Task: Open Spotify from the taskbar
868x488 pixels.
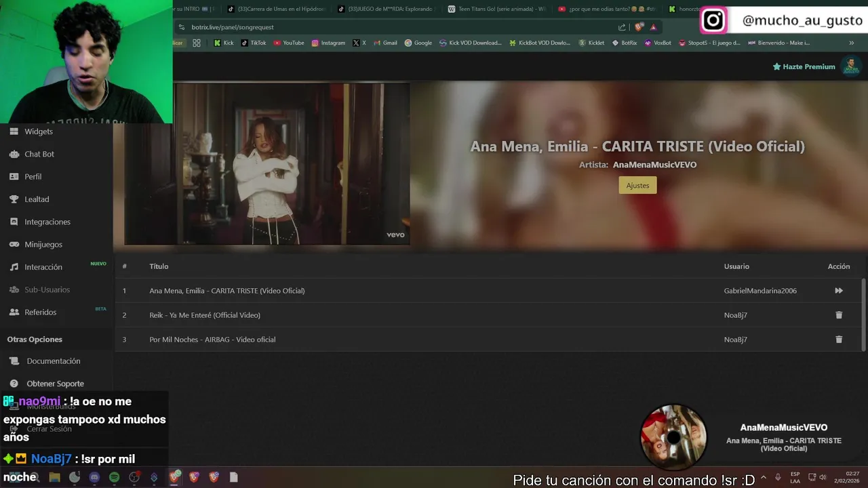Action: (x=114, y=477)
